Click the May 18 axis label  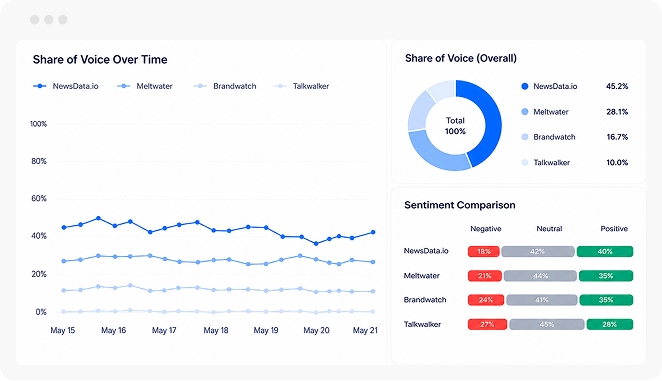coord(216,330)
